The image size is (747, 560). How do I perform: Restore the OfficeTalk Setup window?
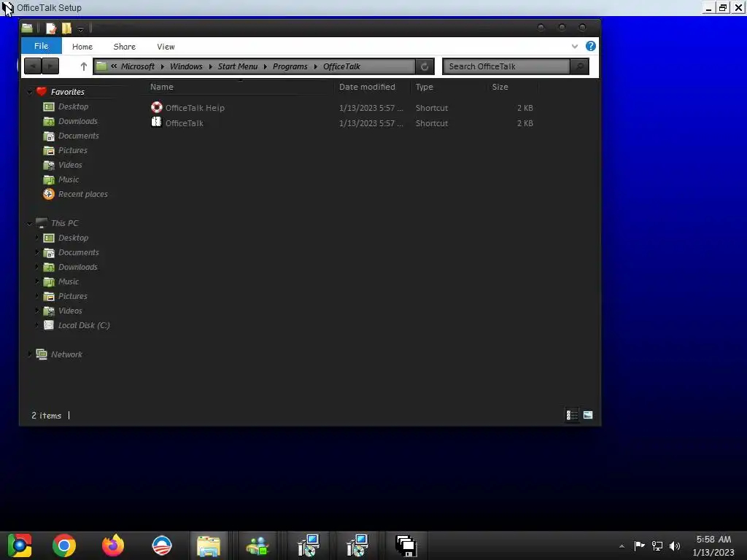pos(722,7)
